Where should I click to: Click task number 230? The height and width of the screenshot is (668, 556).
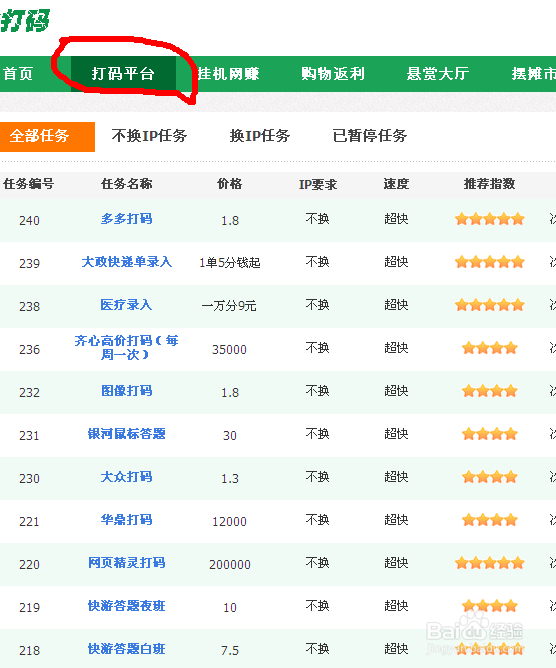pyautogui.click(x=29, y=478)
